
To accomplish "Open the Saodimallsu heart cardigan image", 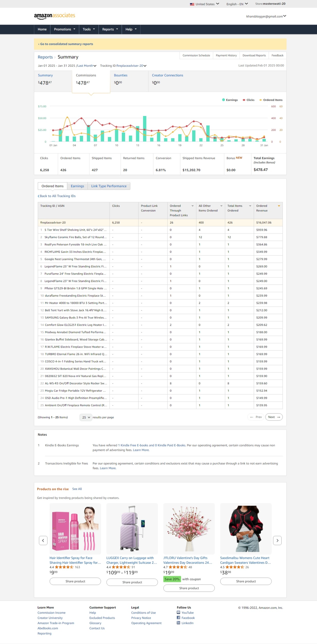I will (x=246, y=529).
